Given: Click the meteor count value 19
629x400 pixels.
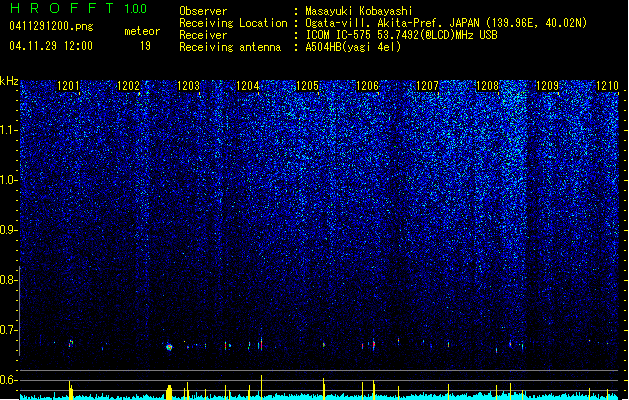Looking at the screenshot, I should click(x=145, y=46).
